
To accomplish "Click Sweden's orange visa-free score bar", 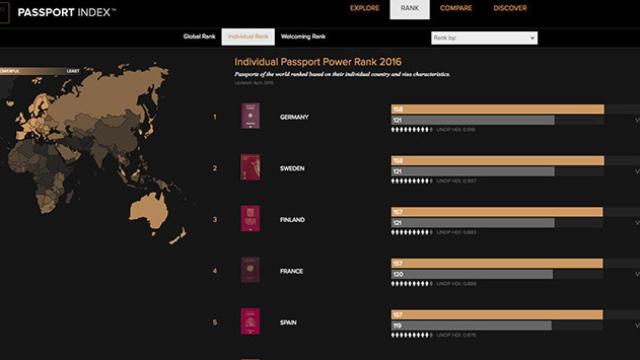I will coord(498,161).
